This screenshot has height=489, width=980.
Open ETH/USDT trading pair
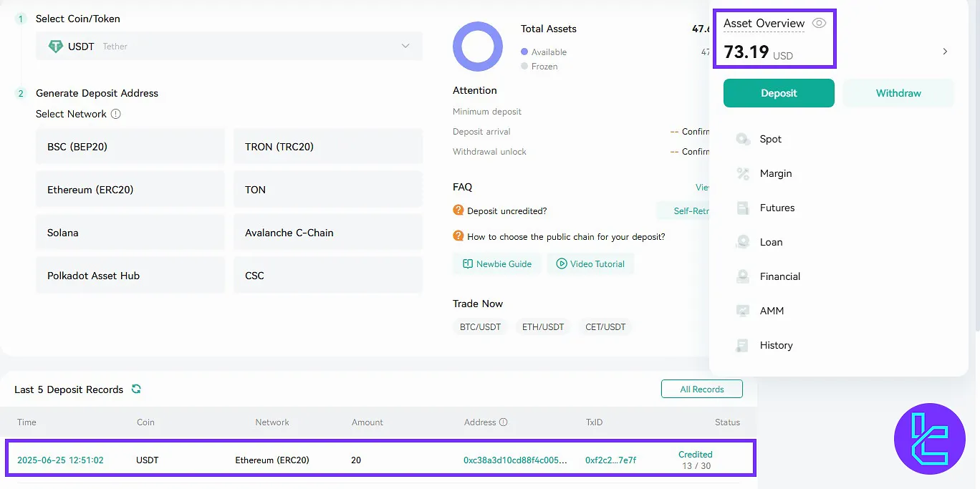click(x=543, y=327)
